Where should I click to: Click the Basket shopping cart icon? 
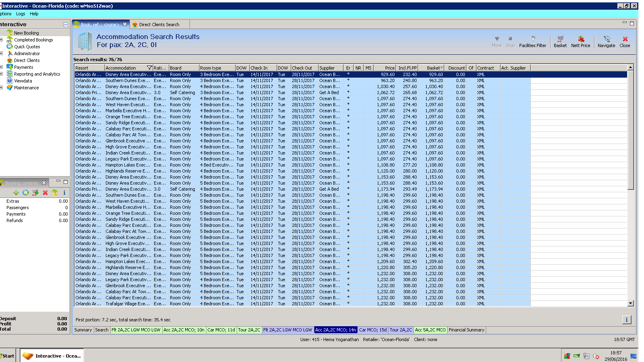pyautogui.click(x=560, y=39)
